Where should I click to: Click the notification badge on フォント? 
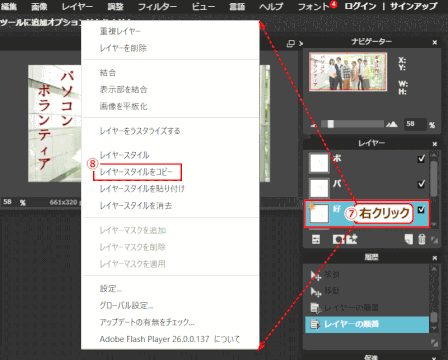[334, 4]
